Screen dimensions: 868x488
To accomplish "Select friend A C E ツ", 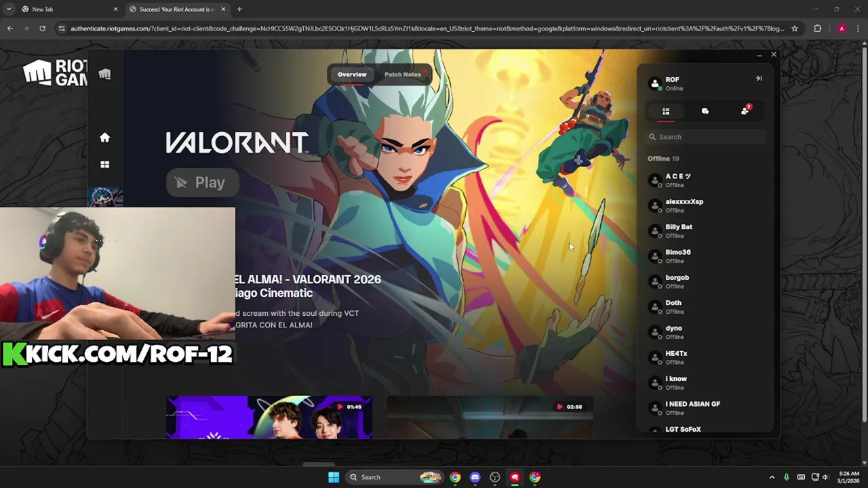I will [705, 180].
